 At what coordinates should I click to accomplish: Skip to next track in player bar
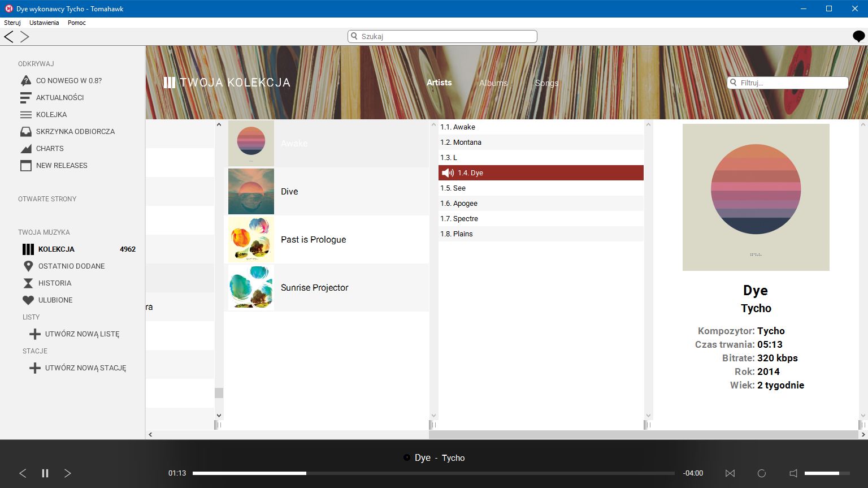(x=67, y=473)
